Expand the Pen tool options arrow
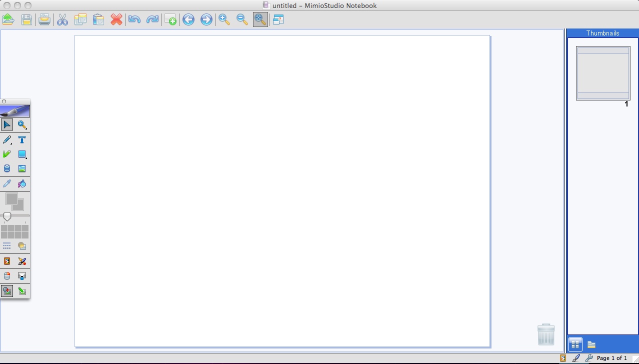This screenshot has width=639, height=364. [11, 143]
